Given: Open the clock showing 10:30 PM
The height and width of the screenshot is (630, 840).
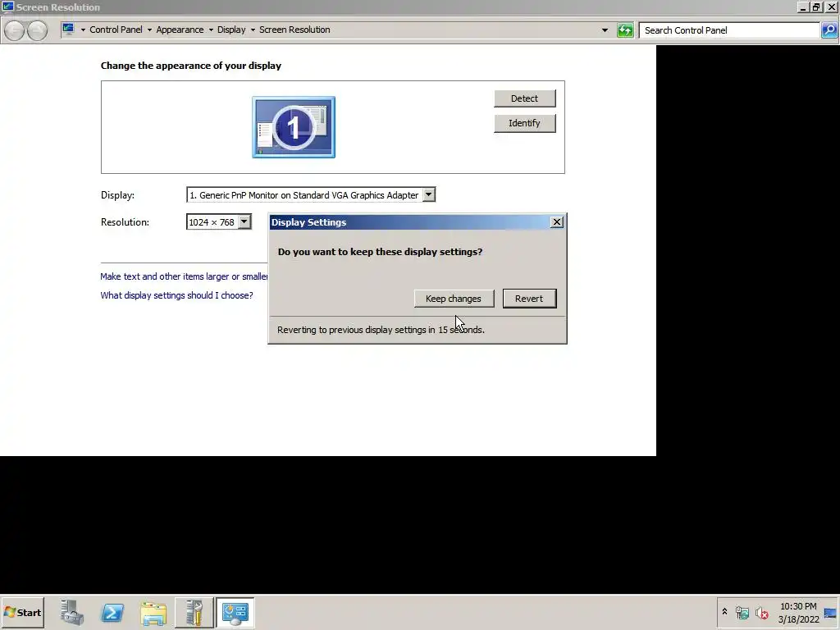Looking at the screenshot, I should click(x=798, y=612).
